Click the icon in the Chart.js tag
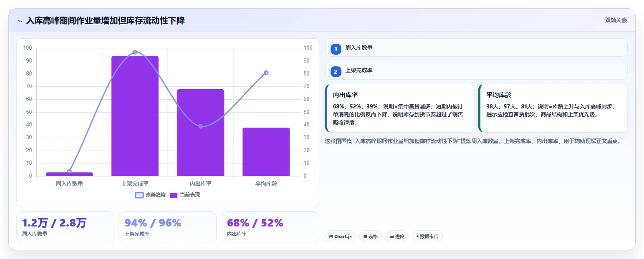 [331, 236]
